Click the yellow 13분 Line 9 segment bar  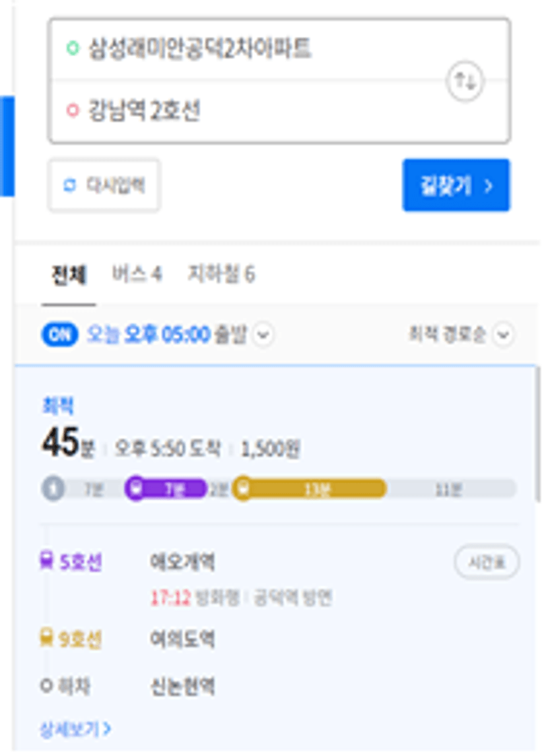[x=310, y=489]
